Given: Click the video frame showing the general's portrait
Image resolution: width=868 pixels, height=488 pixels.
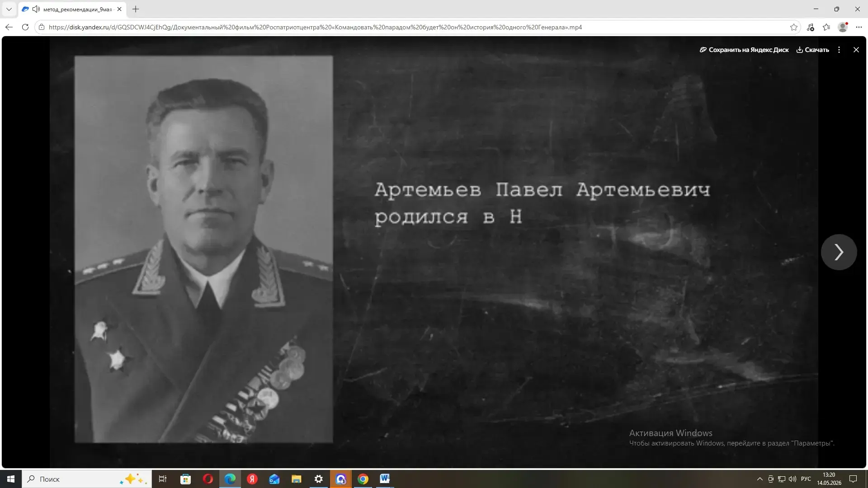Looking at the screenshot, I should (x=434, y=252).
